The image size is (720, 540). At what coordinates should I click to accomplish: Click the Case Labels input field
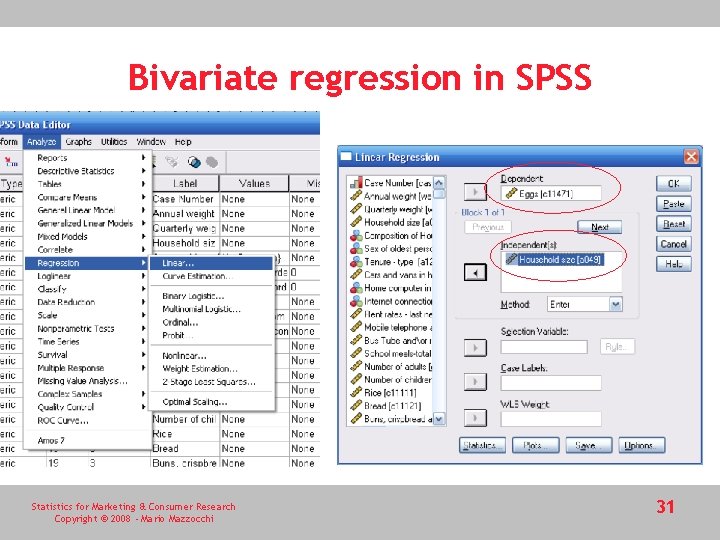551,382
